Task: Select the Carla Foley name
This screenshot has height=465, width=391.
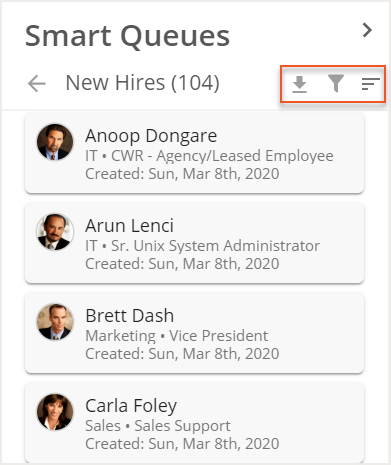Action: (x=131, y=406)
